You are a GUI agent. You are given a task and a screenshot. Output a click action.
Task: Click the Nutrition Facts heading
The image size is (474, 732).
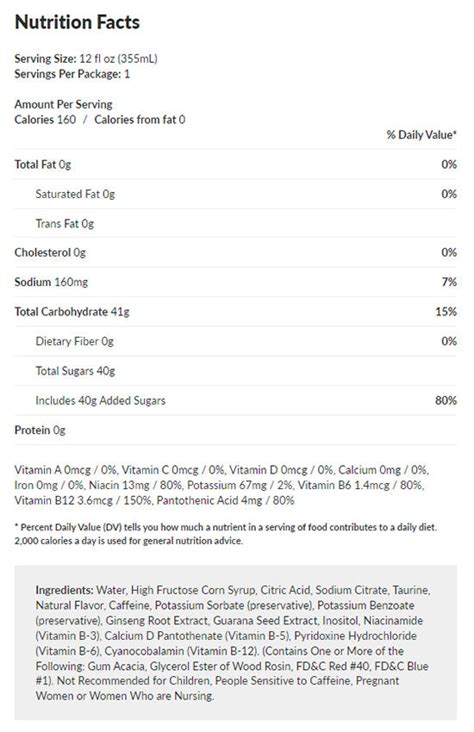click(77, 22)
